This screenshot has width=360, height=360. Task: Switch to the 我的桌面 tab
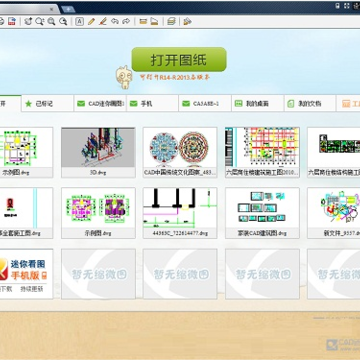pos(257,104)
